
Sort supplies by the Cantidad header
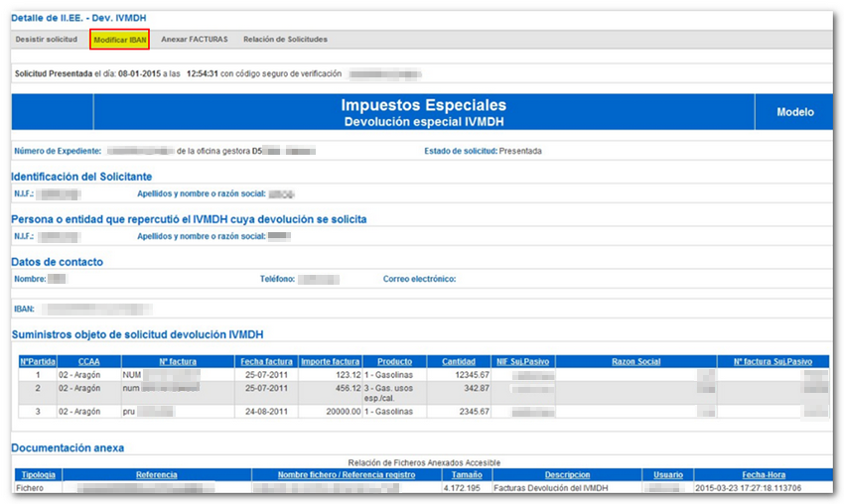coord(459,362)
